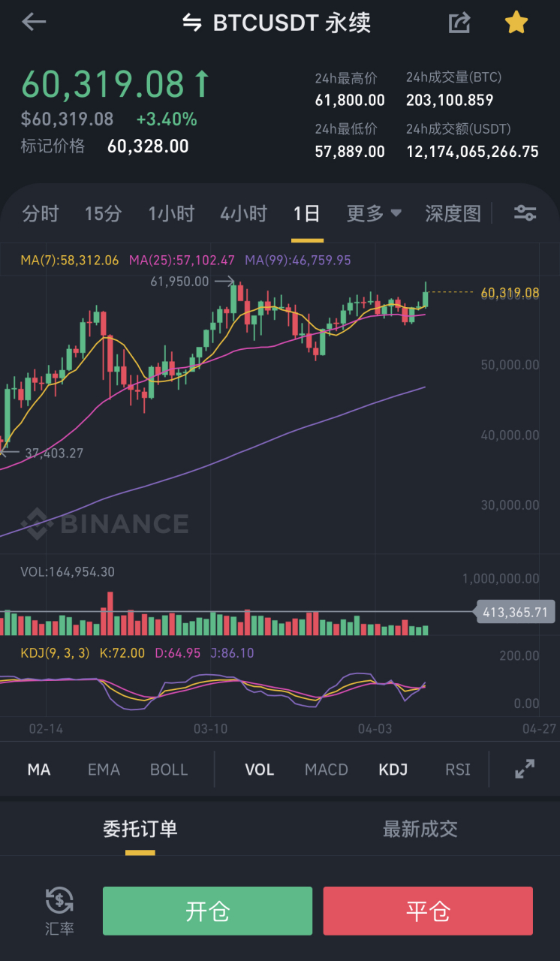Toggle the MACD sub-indicator

pyautogui.click(x=327, y=770)
